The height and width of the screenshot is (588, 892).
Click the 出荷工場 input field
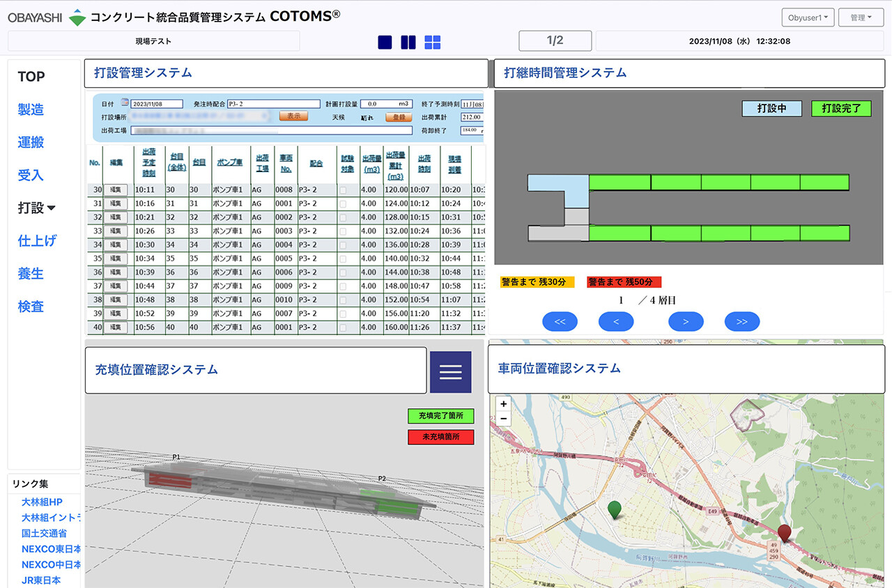pos(271,130)
